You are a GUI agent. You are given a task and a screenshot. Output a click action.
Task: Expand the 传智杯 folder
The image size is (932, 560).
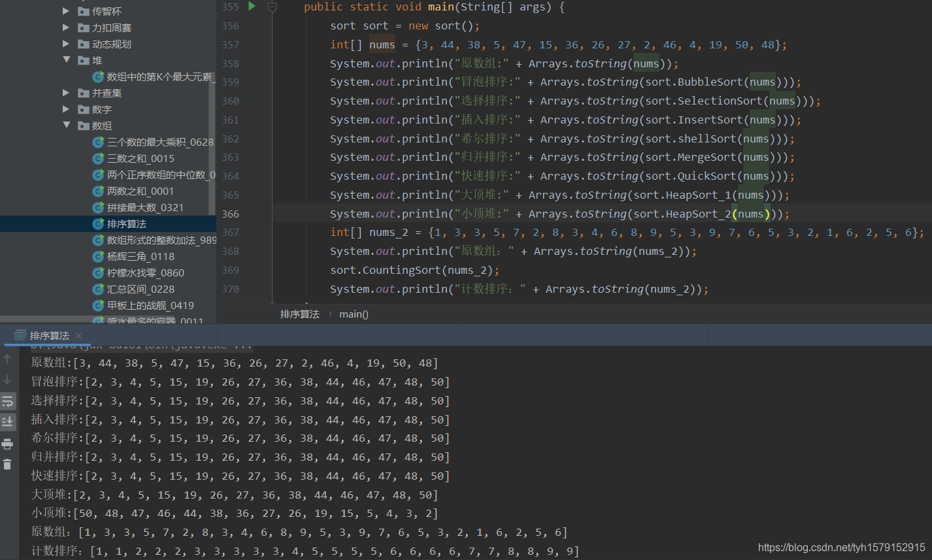[66, 11]
